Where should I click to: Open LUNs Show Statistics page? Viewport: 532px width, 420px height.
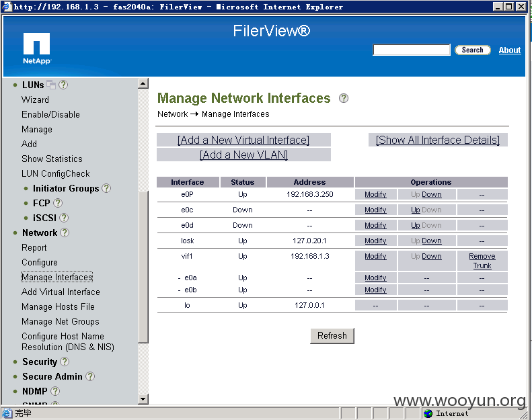tap(52, 159)
